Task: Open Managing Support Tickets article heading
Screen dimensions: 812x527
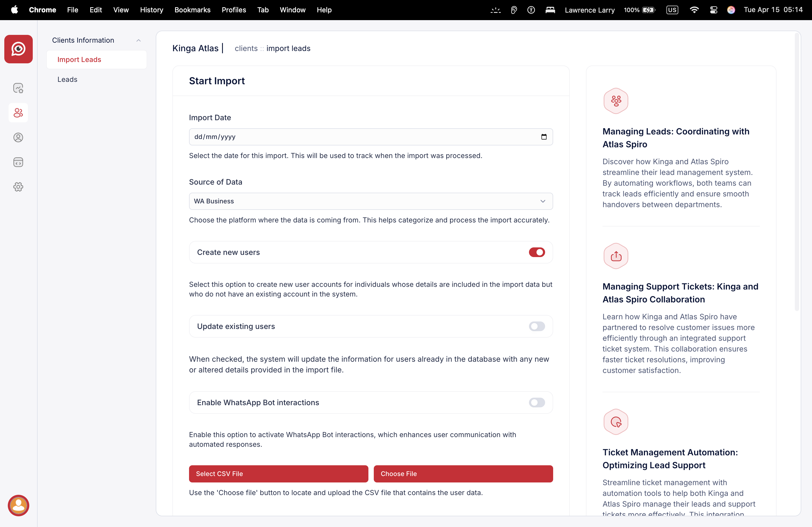Action: click(680, 293)
